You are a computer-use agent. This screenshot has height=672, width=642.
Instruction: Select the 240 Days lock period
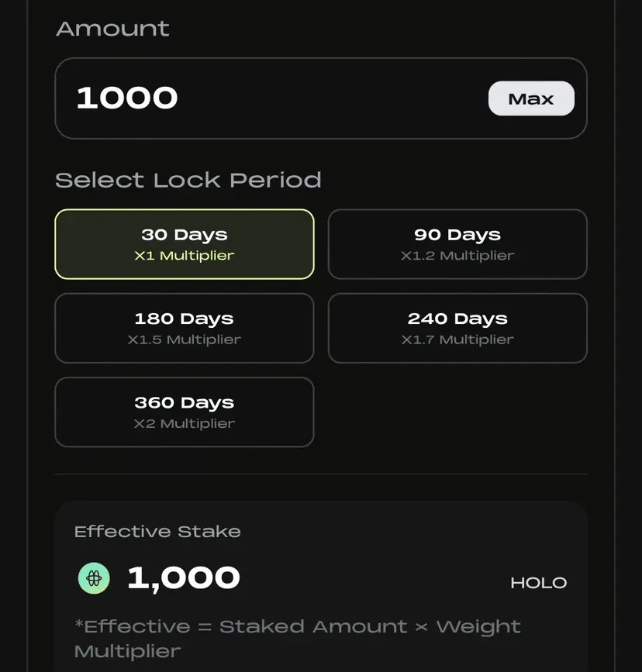click(x=457, y=329)
